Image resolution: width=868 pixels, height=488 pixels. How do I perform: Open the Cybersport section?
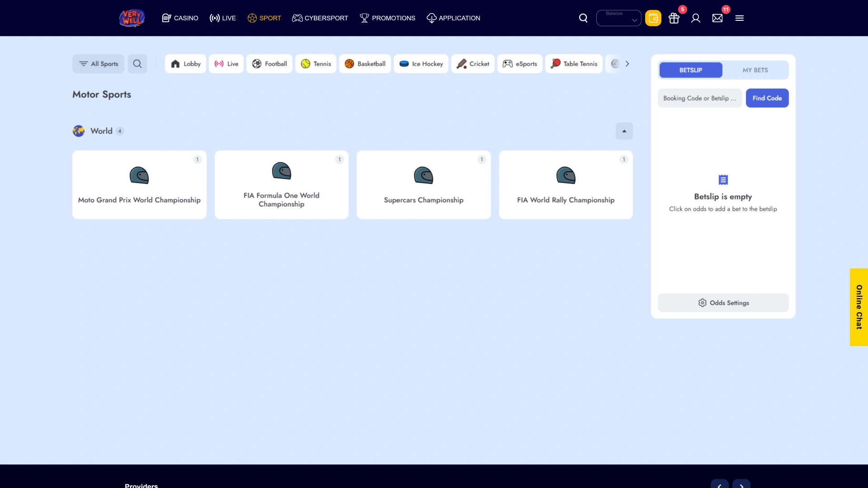tap(320, 18)
